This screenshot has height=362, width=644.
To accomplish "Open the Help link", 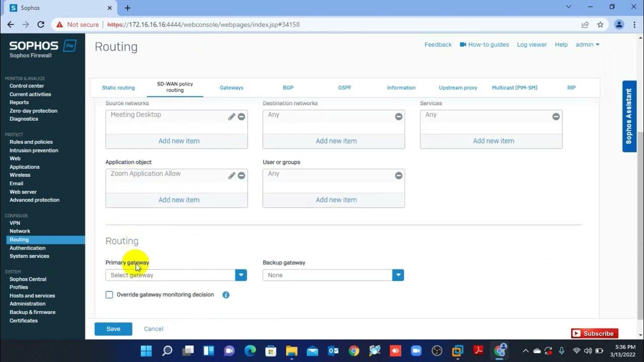I will click(x=561, y=45).
